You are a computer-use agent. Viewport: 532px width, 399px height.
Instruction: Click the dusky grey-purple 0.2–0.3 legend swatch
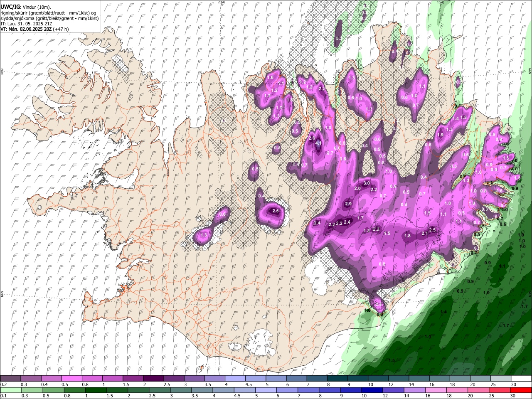point(10,379)
